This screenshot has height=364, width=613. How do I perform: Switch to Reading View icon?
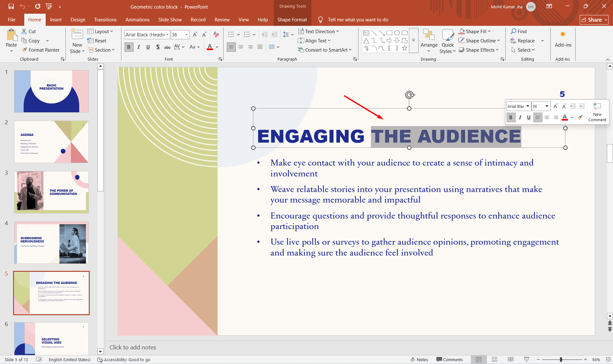click(510, 360)
